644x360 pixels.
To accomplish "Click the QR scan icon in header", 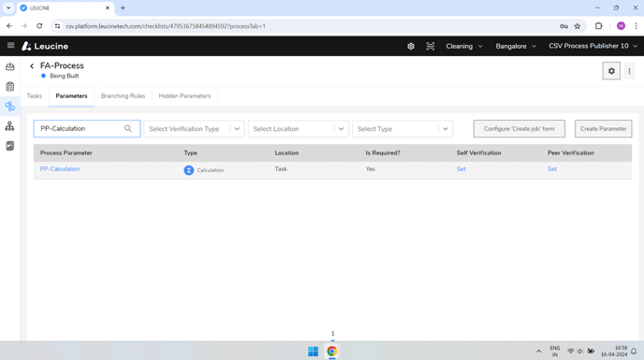I will coord(430,46).
